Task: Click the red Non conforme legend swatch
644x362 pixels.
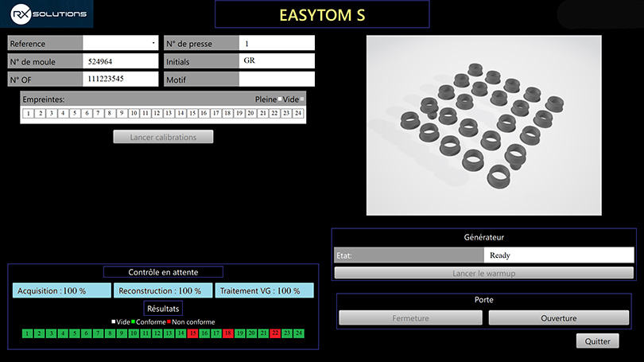Action: click(169, 321)
